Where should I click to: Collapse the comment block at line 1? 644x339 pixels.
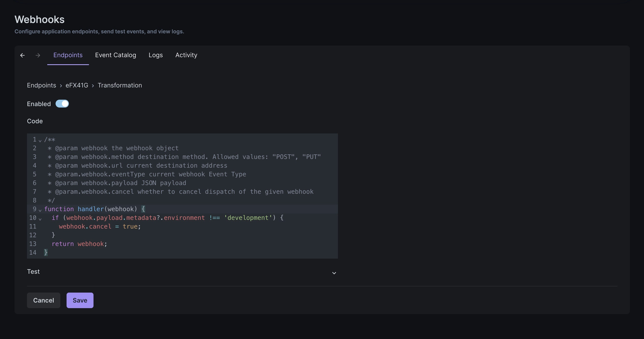40,141
